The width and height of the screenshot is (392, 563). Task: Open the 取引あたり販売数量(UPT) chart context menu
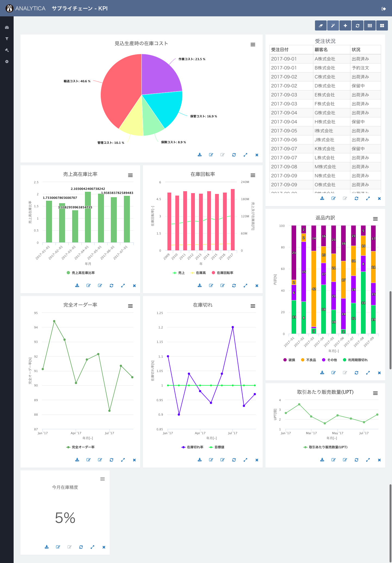[375, 393]
